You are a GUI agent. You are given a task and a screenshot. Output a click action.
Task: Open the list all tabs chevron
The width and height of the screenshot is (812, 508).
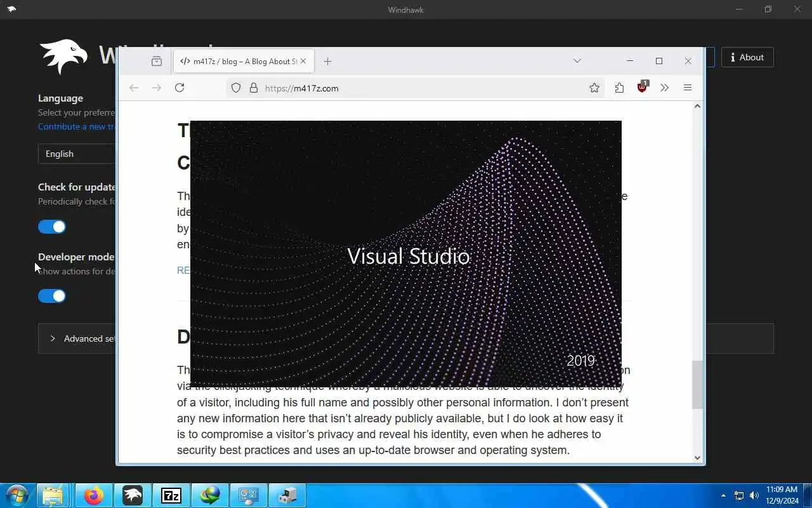click(x=577, y=61)
